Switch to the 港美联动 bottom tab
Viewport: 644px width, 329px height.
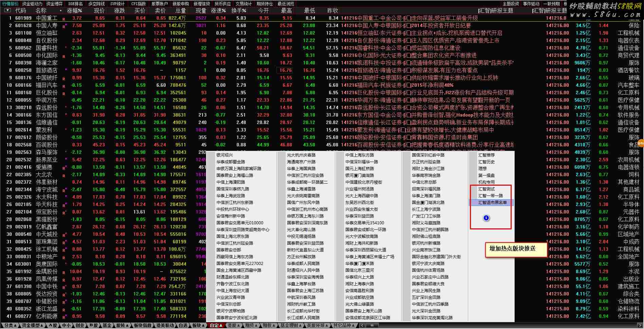click(165, 326)
